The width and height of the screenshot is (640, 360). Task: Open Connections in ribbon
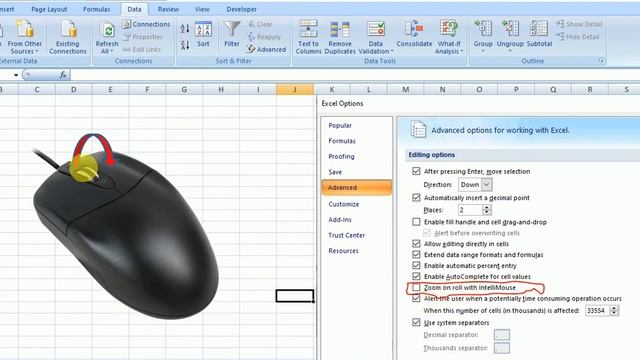click(x=146, y=24)
